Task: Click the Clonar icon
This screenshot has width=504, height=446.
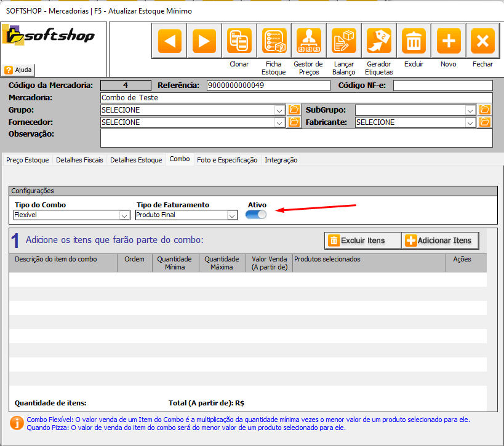Action: tap(239, 41)
